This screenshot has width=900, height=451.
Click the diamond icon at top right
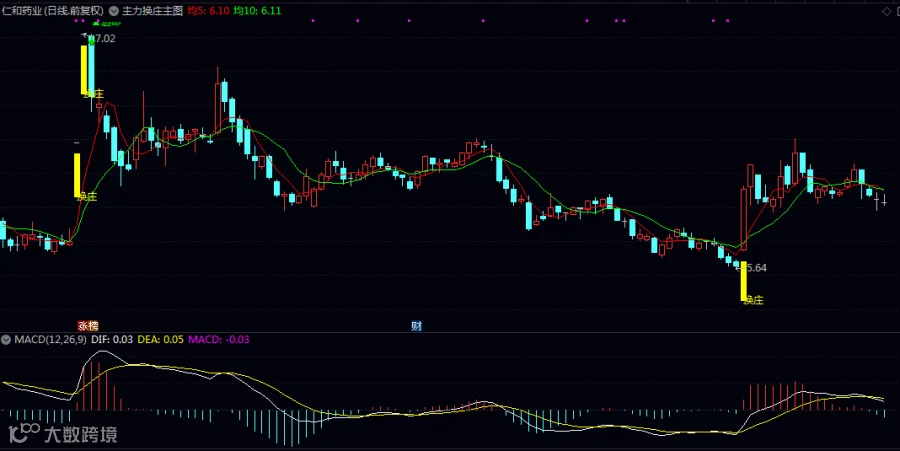click(x=887, y=11)
